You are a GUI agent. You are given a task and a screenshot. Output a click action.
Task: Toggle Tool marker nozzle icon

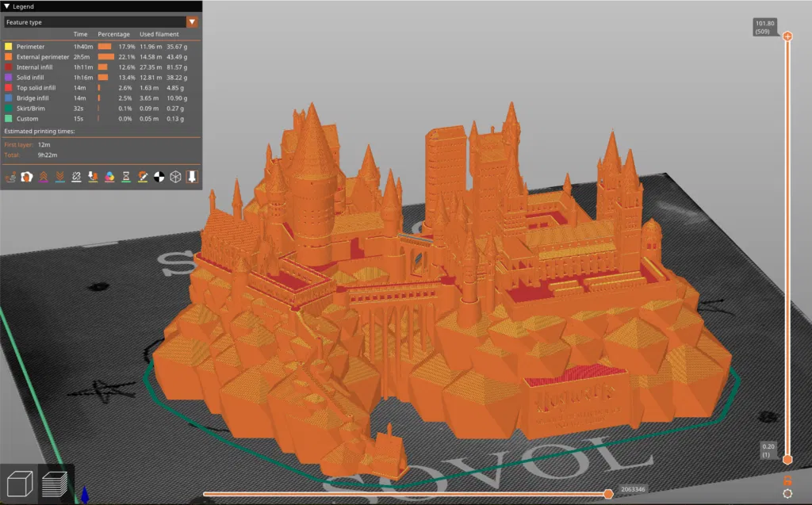click(x=192, y=177)
